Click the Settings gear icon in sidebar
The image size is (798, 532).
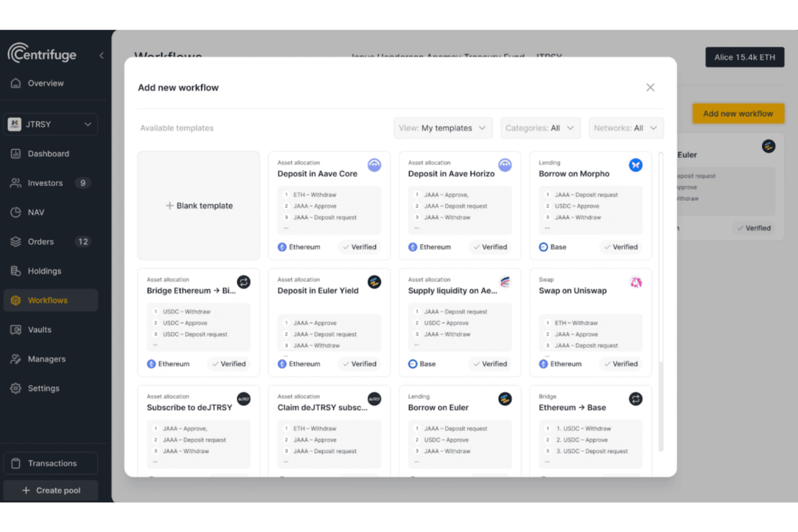click(16, 388)
